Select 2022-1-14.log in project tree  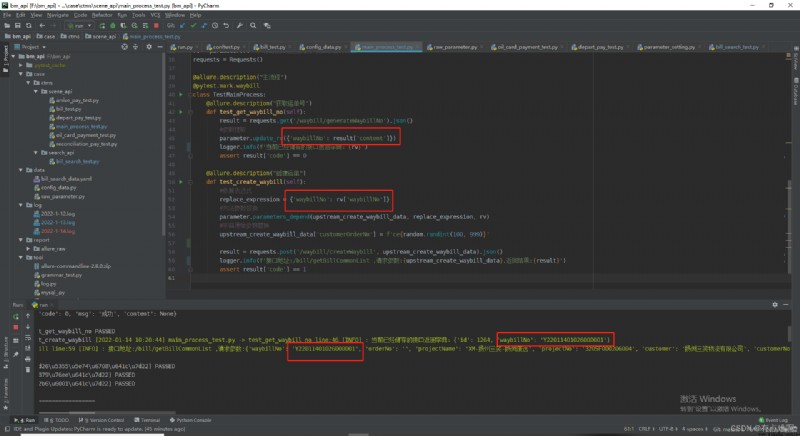54,231
